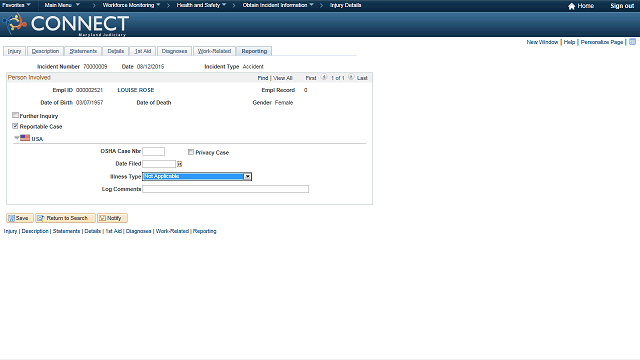Click the LOUISE ROSE name link
The height and width of the screenshot is (360, 640).
pyautogui.click(x=136, y=90)
